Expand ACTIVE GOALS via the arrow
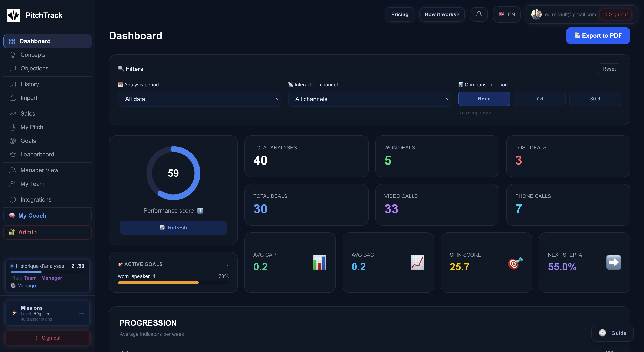The height and width of the screenshot is (352, 644). [x=226, y=264]
